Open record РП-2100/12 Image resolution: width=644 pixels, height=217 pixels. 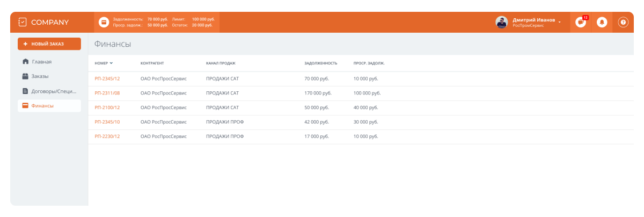(107, 107)
